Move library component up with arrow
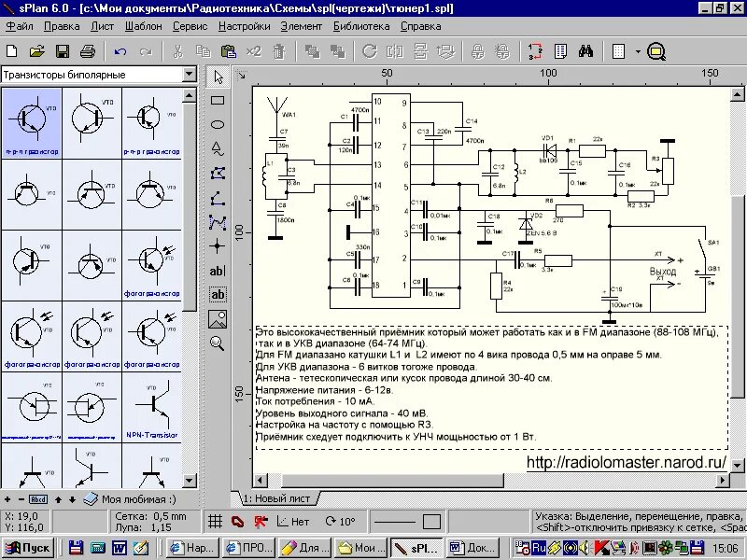This screenshot has width=747, height=560. (58, 499)
